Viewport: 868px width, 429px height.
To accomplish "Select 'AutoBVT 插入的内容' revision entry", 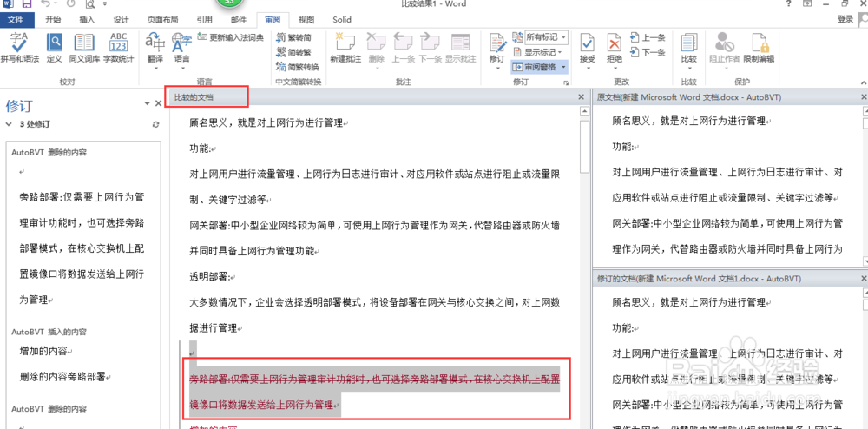I will pos(49,332).
